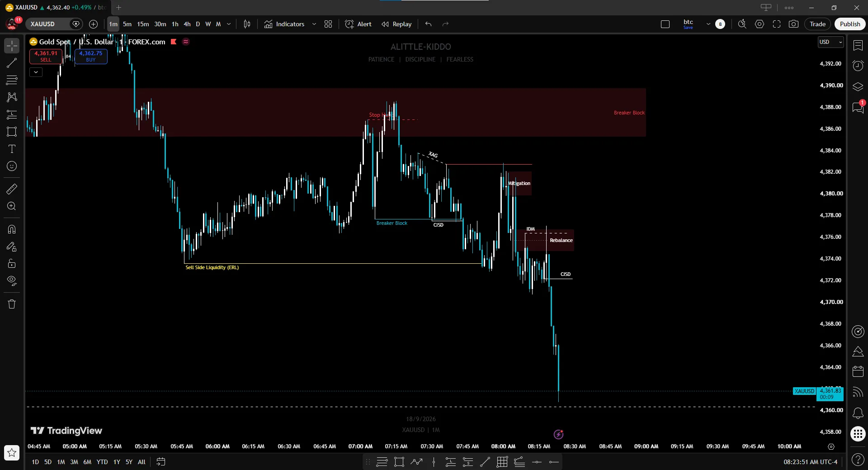This screenshot has width=868, height=470.
Task: Open the object tree layers panel
Action: 858,87
